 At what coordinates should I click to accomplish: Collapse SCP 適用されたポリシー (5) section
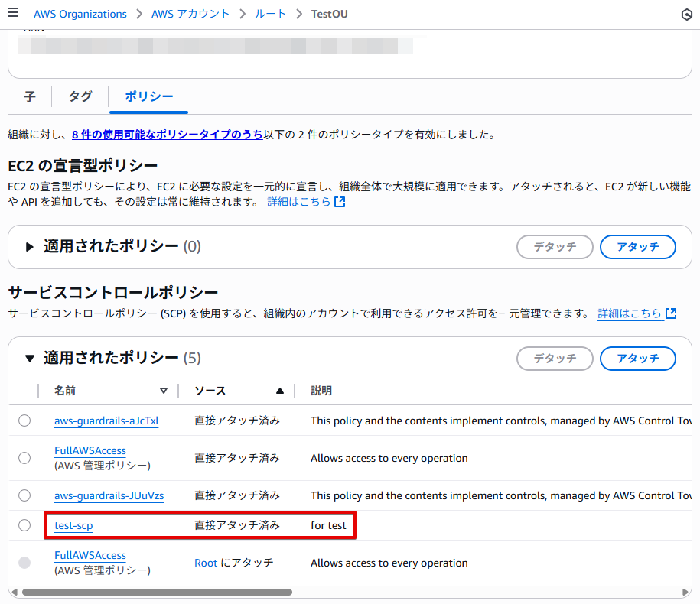coord(30,359)
